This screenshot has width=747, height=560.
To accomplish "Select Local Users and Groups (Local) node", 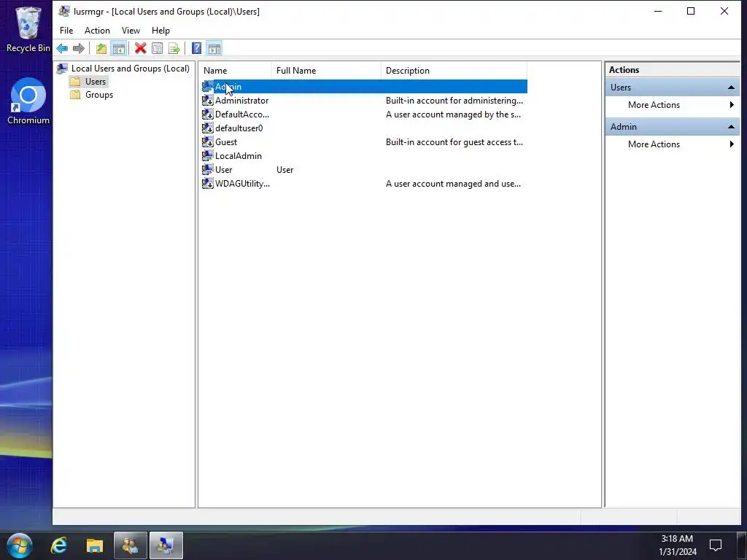I will pos(130,69).
